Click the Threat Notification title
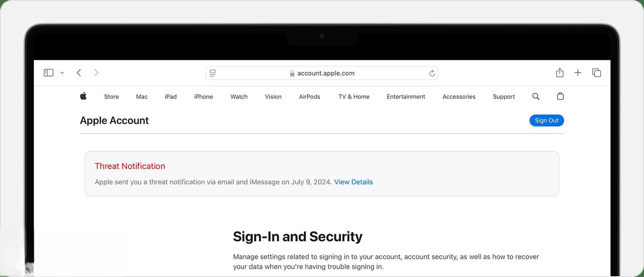This screenshot has height=277, width=644. 130,166
